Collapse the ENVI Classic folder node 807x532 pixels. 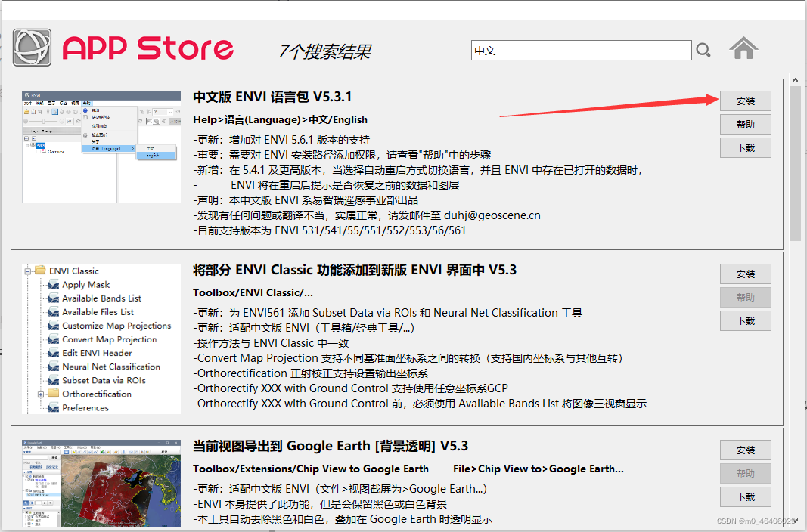click(28, 271)
